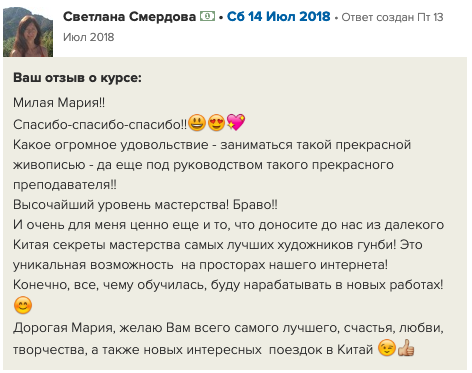Click the winking face emoji
The height and width of the screenshot is (373, 472).
pos(387,348)
